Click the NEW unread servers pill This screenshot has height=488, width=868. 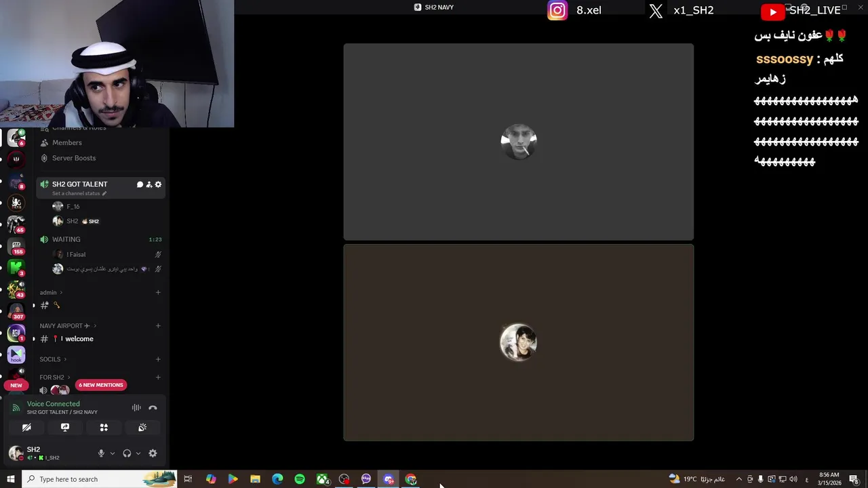16,385
